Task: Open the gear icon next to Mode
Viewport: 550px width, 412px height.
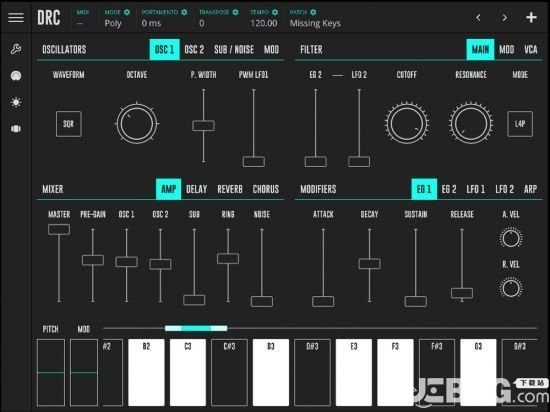Action: [127, 12]
